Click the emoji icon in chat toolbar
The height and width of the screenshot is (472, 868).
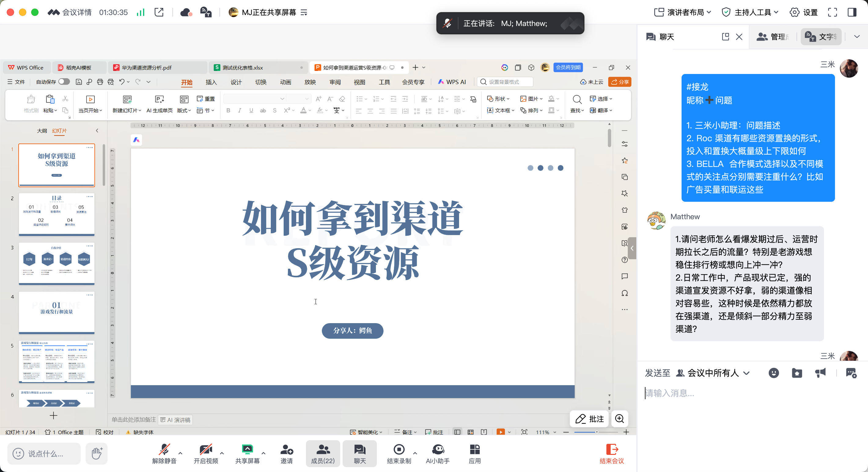pyautogui.click(x=774, y=373)
